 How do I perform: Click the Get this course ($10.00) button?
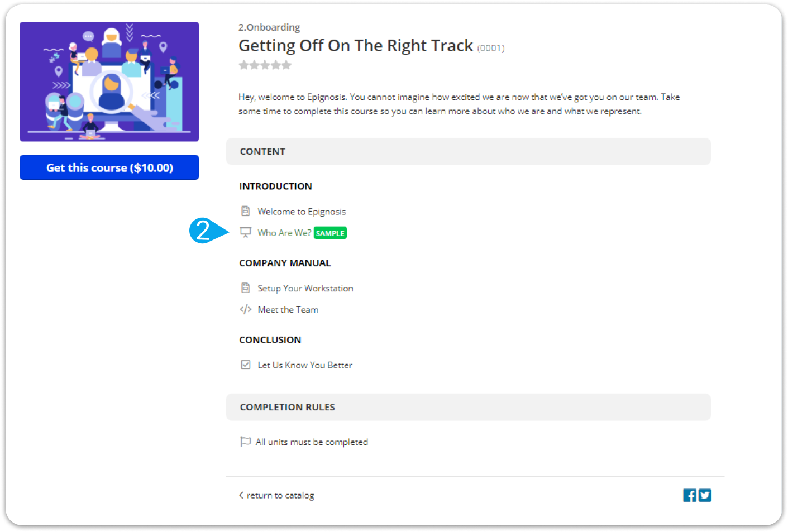pyautogui.click(x=109, y=167)
